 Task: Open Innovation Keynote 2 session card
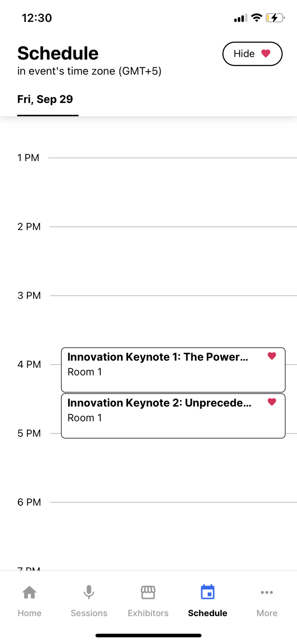pyautogui.click(x=173, y=416)
